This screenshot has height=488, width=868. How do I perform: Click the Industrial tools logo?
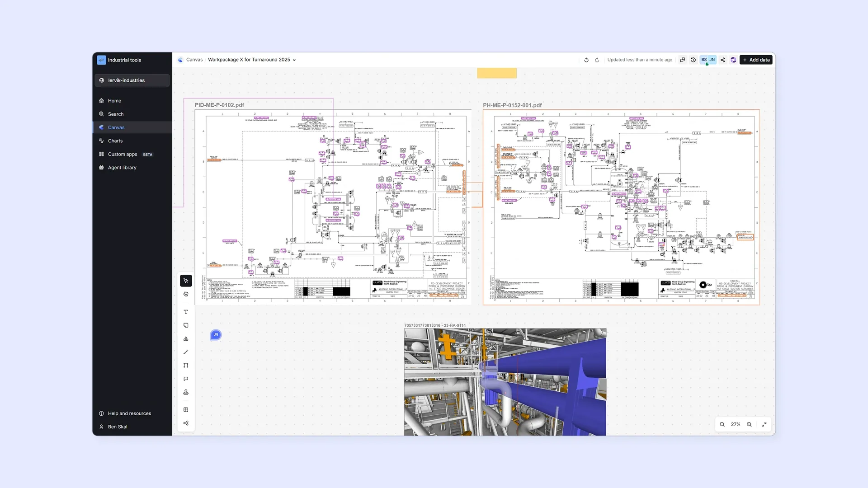click(101, 60)
